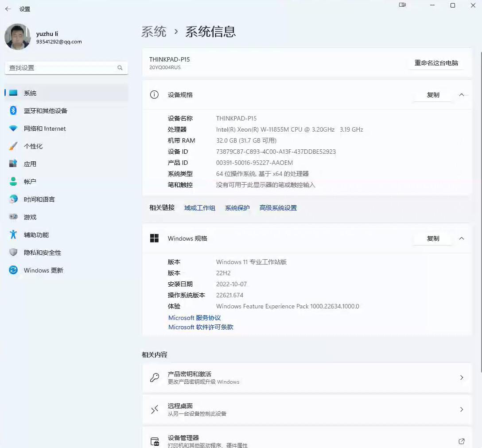This screenshot has height=448, width=482.
Task: Click the 查找设置 search field
Action: point(66,68)
